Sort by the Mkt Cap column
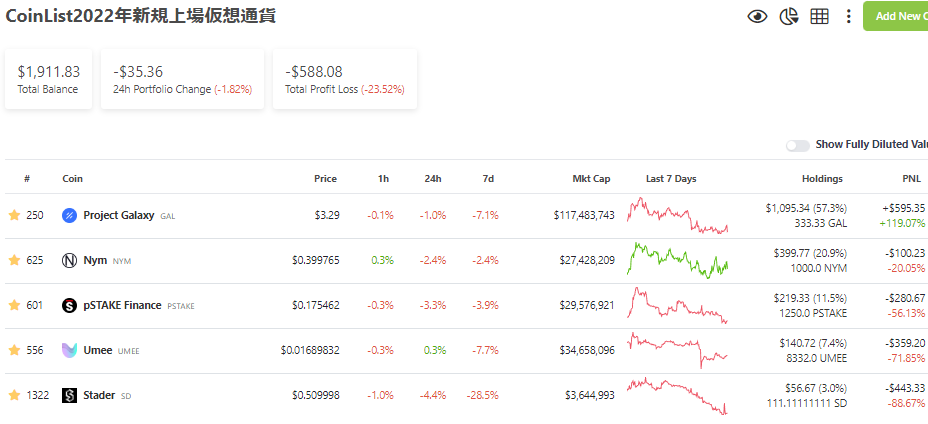 (x=591, y=179)
